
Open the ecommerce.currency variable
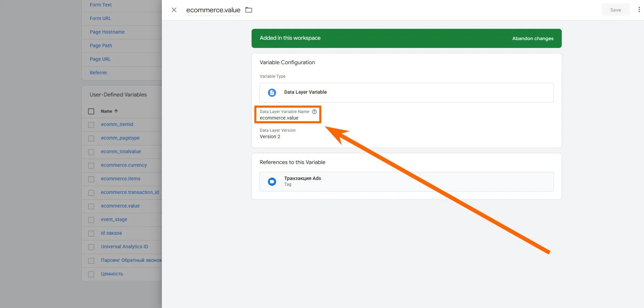click(x=124, y=165)
